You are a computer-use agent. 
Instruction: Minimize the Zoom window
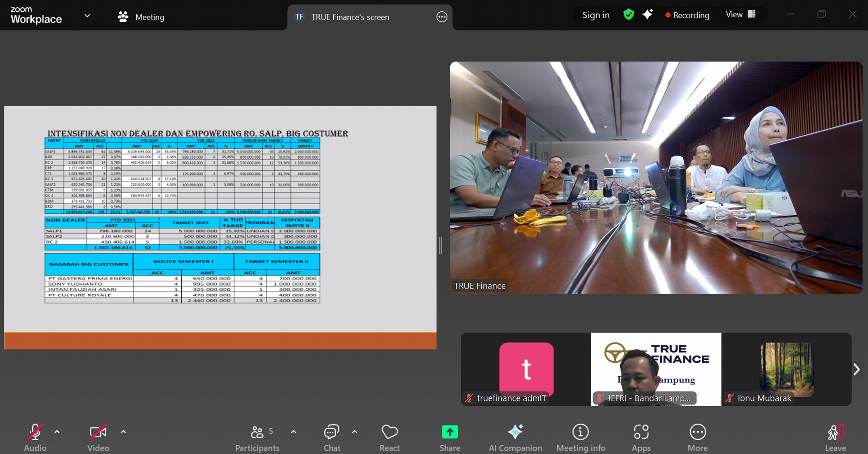[790, 14]
